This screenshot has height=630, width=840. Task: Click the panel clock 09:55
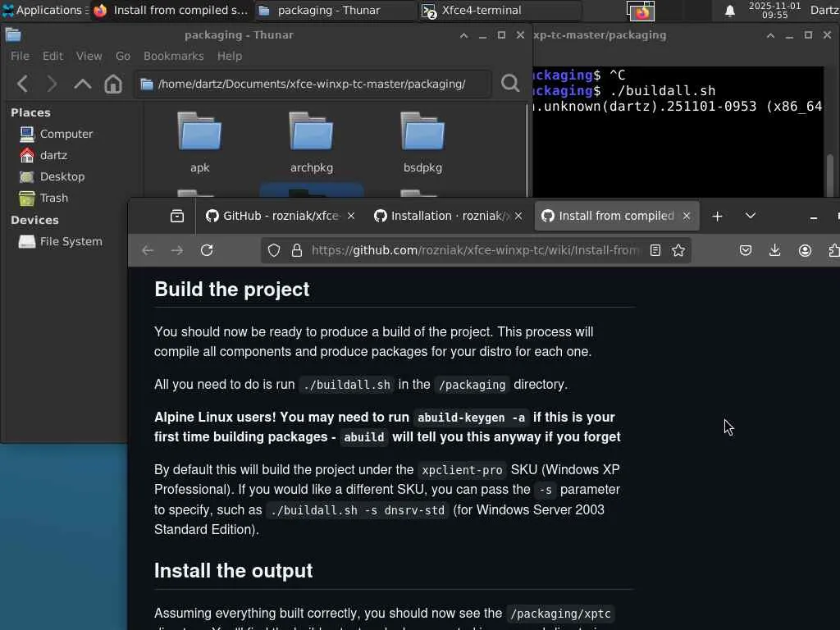click(x=774, y=10)
